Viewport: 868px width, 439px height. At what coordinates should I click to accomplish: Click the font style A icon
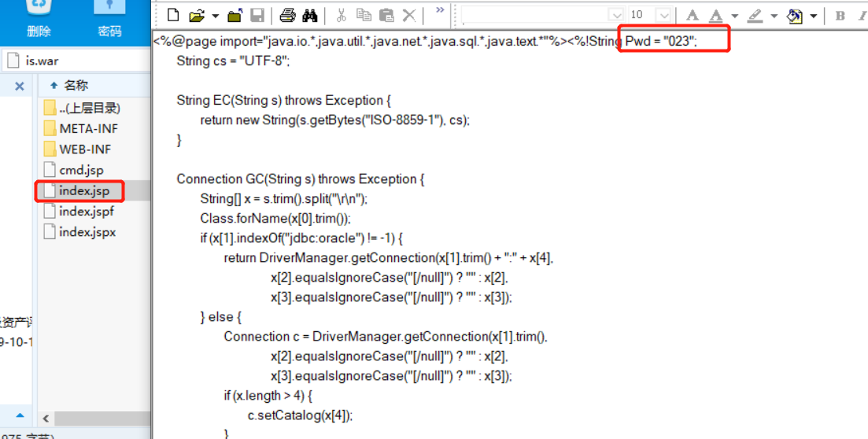(693, 16)
